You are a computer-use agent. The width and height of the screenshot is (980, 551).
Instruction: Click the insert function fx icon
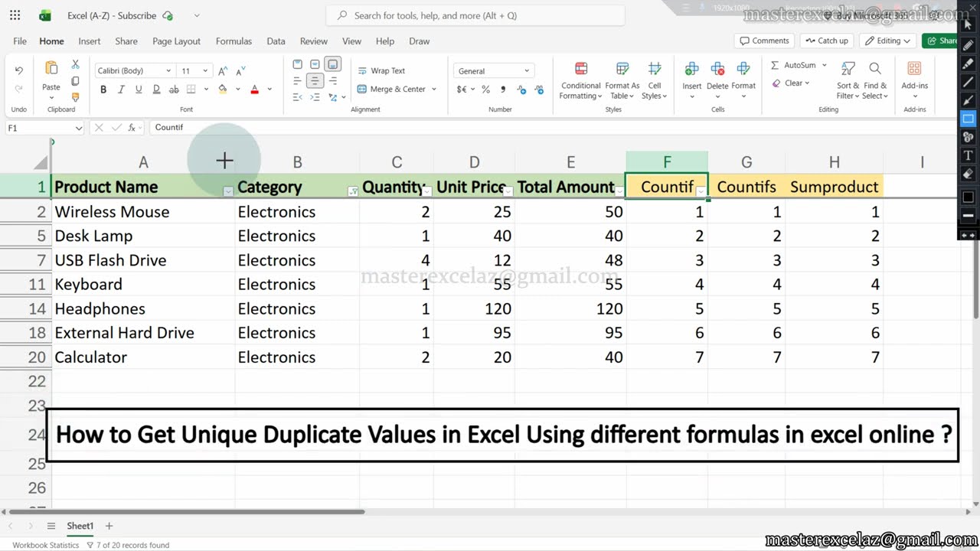point(132,128)
